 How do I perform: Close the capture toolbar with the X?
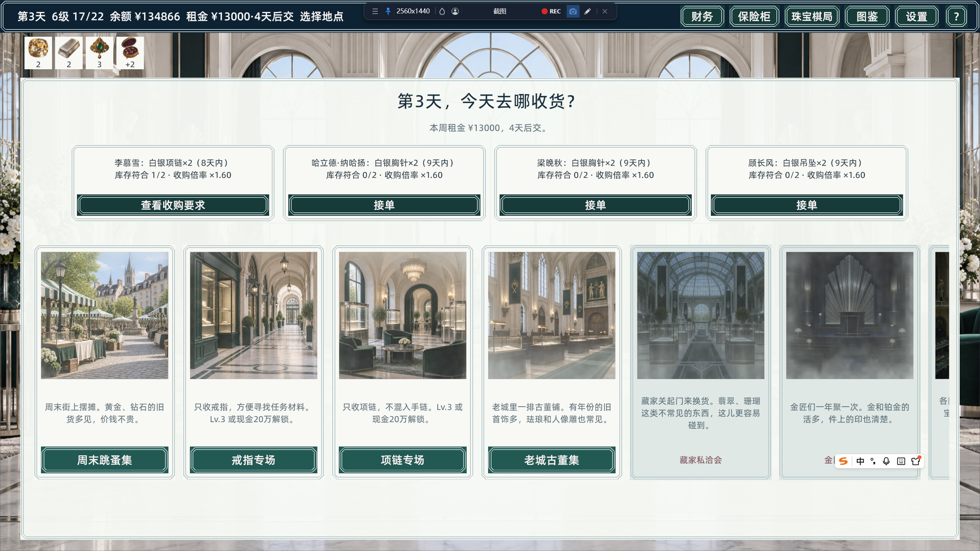coord(605,11)
